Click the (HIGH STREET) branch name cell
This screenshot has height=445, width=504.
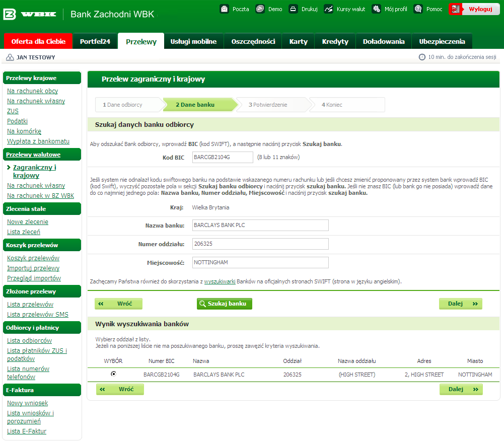coord(357,375)
